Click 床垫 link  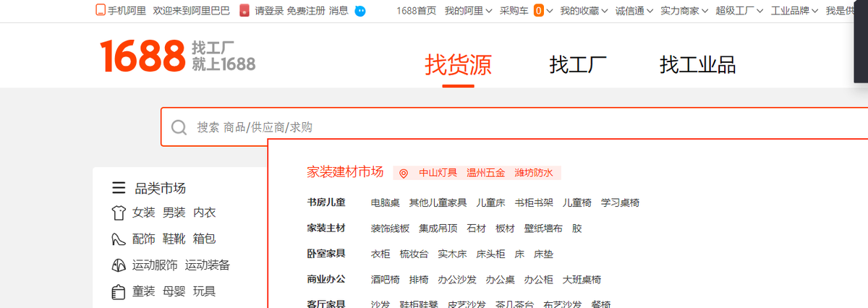click(543, 254)
